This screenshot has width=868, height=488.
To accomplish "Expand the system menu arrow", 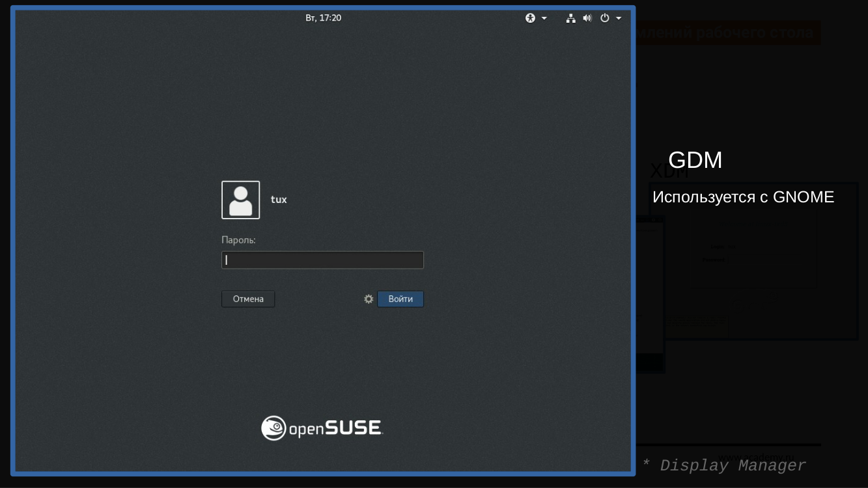I will click(619, 18).
